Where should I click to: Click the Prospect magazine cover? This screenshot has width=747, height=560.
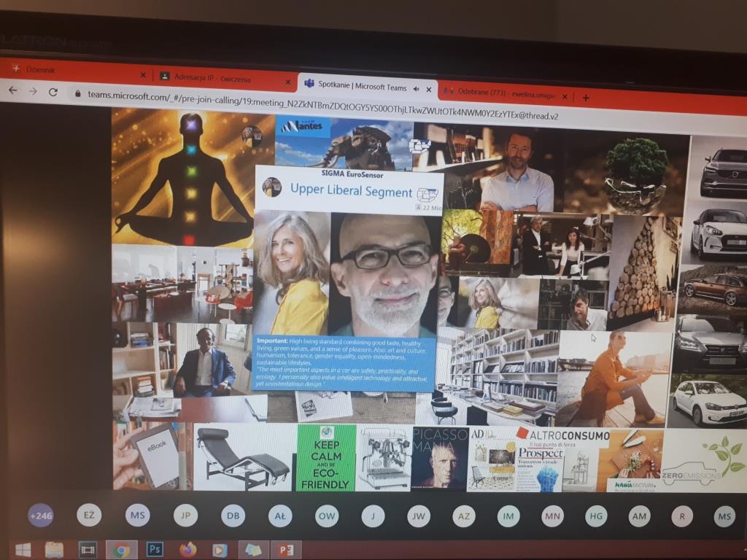(540, 469)
